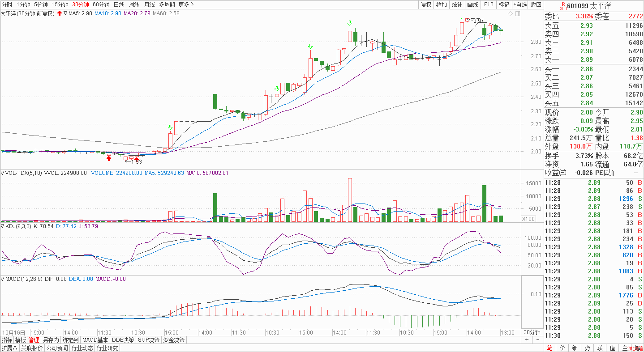Click the R300 badge beside stock code
The width and height of the screenshot is (644, 352).
tap(563, 6)
